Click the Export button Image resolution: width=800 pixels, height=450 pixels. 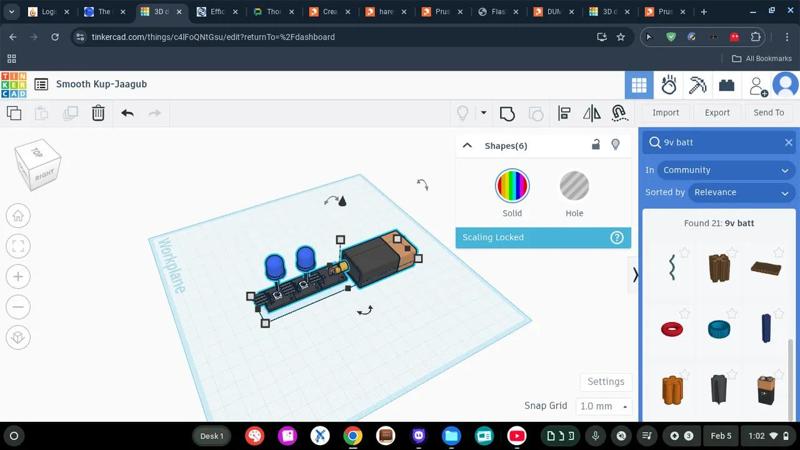pyautogui.click(x=717, y=112)
